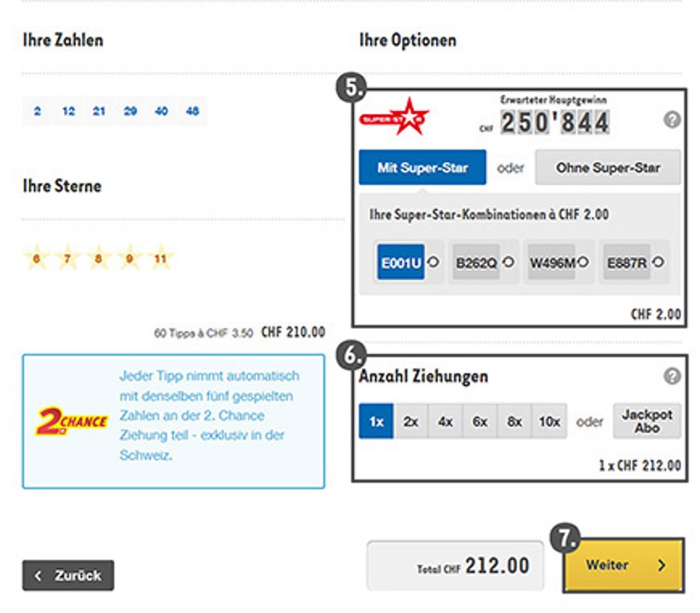Choose 10x draws
The width and height of the screenshot is (700, 613).
pyautogui.click(x=549, y=421)
